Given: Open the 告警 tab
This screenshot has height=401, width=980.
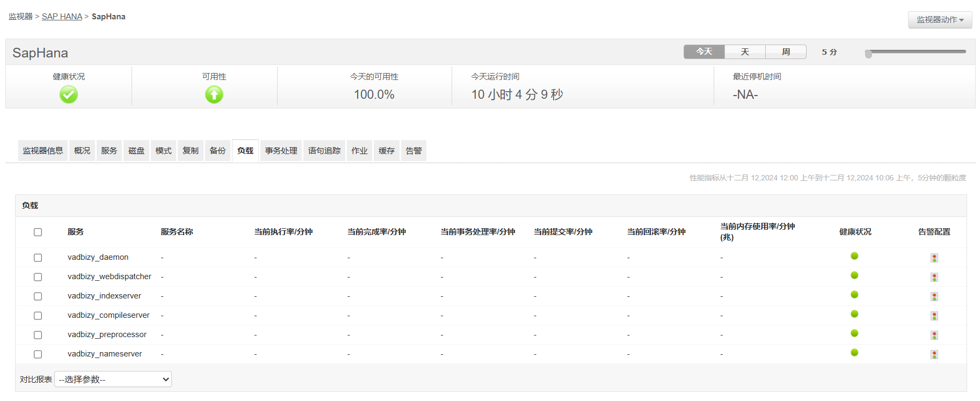Looking at the screenshot, I should tap(413, 151).
